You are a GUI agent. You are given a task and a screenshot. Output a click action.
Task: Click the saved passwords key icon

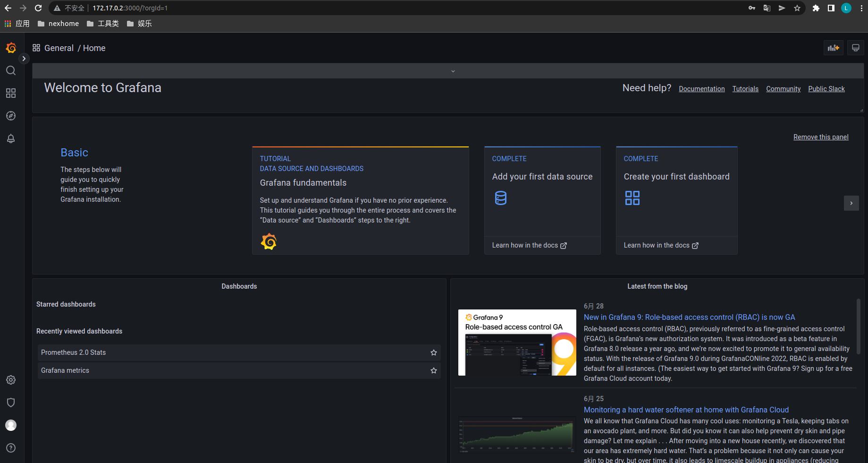(752, 8)
